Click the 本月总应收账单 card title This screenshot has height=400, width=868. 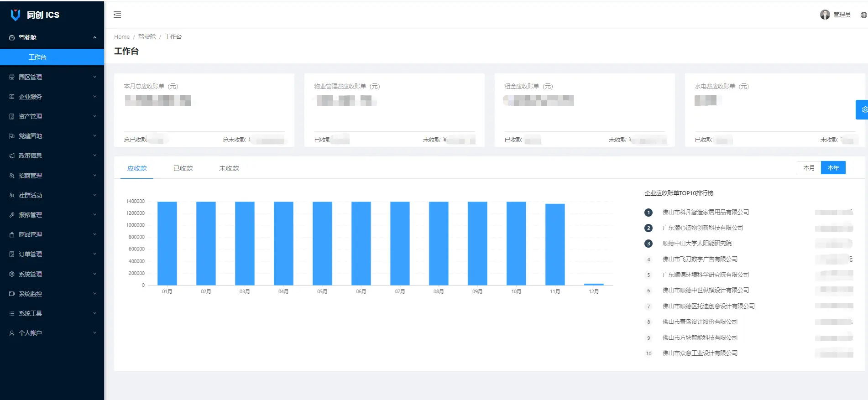(151, 86)
